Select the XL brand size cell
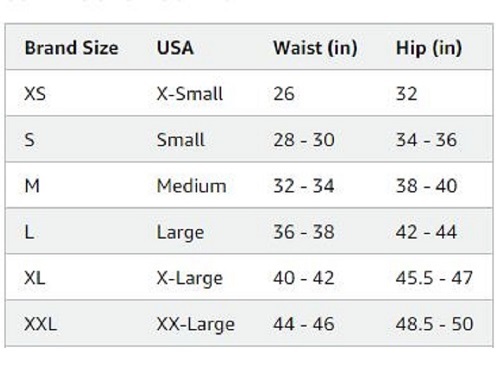 (35, 278)
